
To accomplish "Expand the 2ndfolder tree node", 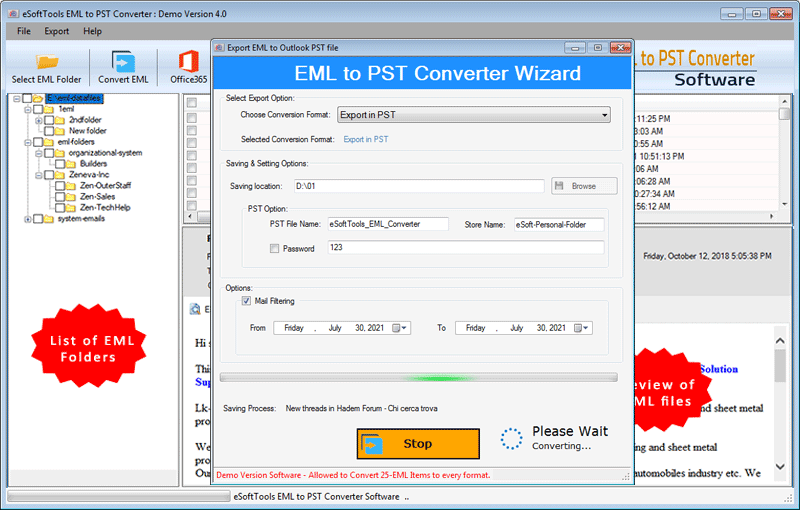I will (x=38, y=120).
